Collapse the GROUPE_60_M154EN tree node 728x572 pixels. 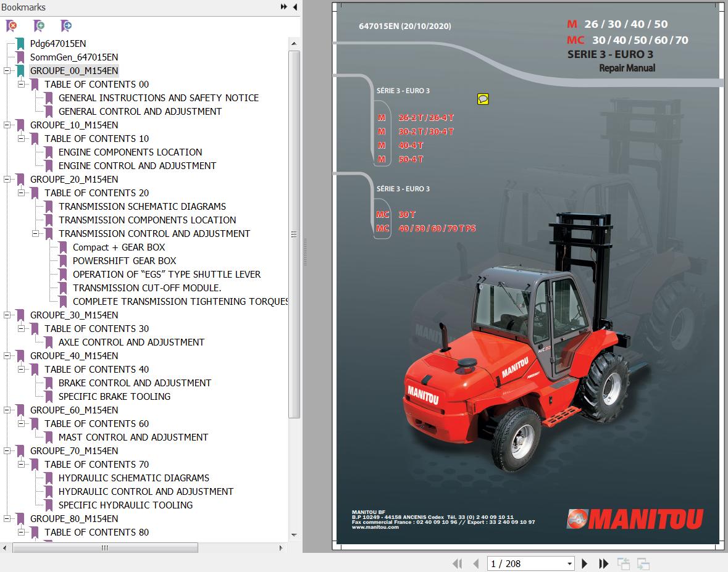[x=7, y=410]
